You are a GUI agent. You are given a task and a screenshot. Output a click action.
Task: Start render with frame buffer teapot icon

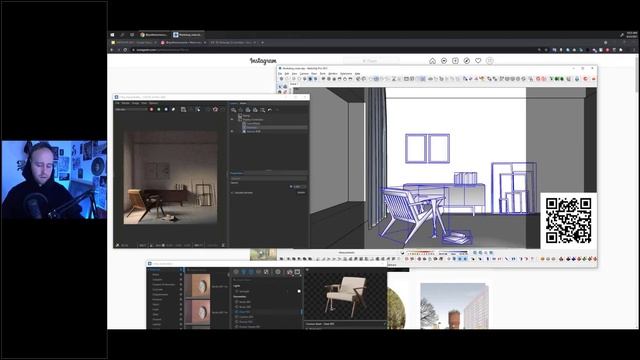216,109
